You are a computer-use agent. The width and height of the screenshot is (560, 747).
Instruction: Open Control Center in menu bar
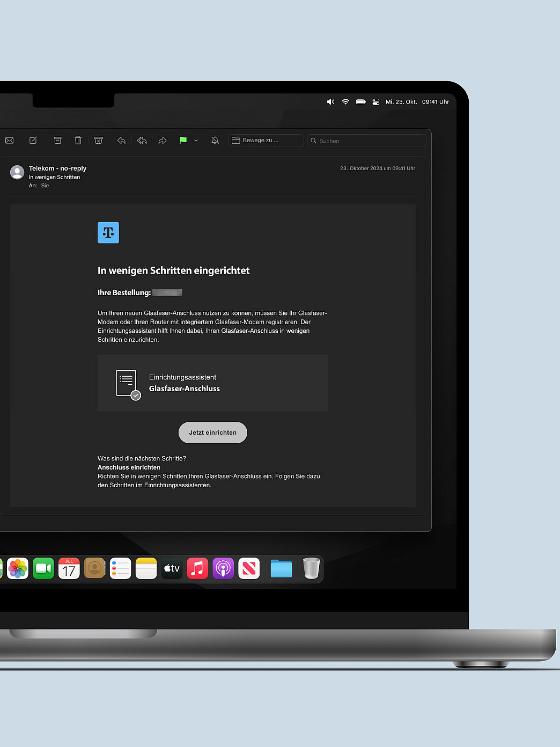coord(375,102)
